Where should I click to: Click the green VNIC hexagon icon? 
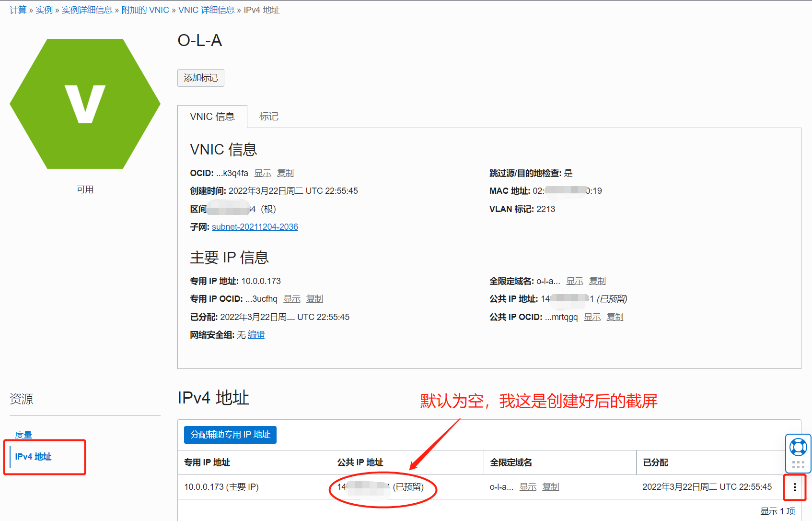click(85, 104)
